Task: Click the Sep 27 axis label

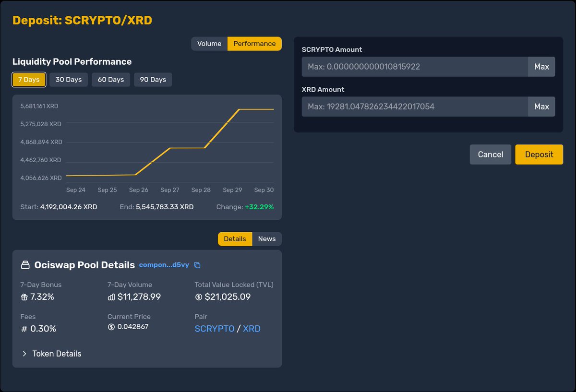Action: click(x=169, y=190)
